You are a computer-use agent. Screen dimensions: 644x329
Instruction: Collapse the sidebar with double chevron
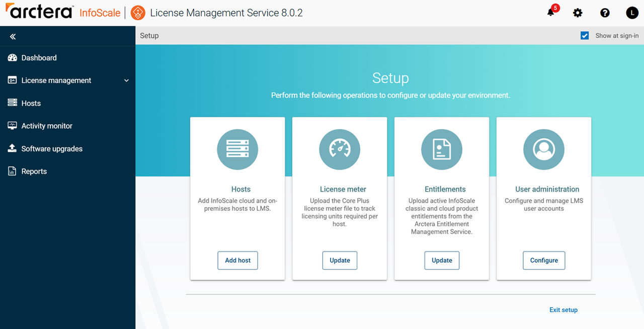(13, 37)
